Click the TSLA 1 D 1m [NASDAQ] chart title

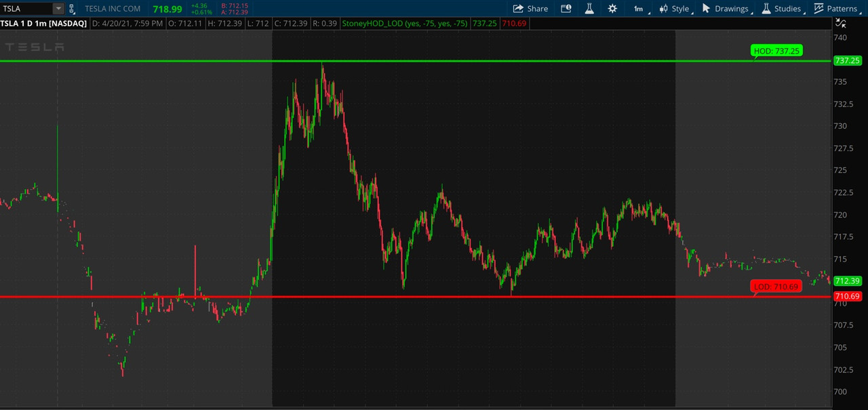pos(43,23)
